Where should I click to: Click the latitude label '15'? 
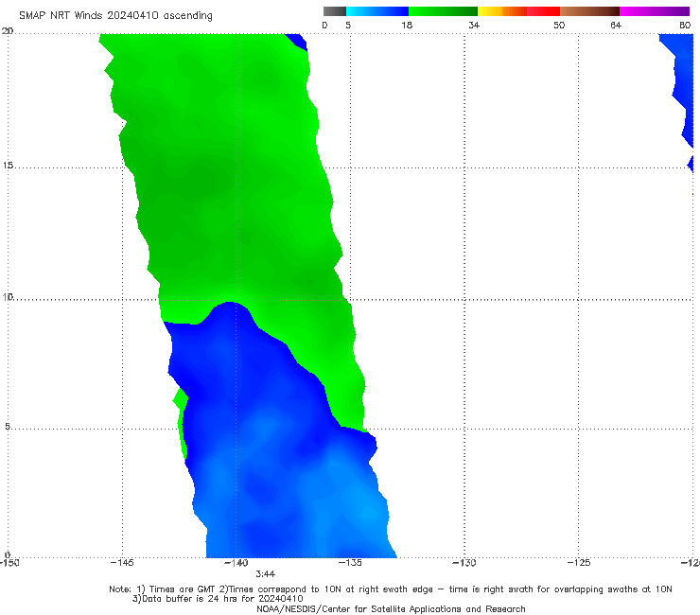coord(8,166)
